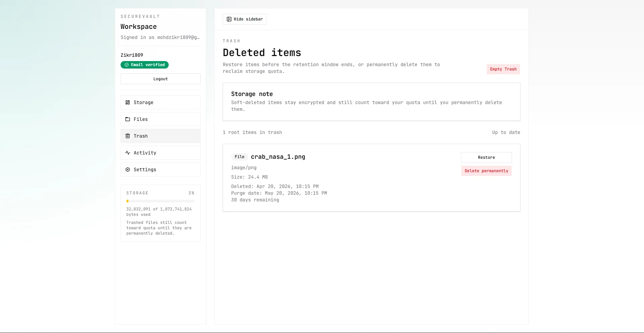Select the Trash navigation label
The width and height of the screenshot is (644, 333).
[141, 136]
